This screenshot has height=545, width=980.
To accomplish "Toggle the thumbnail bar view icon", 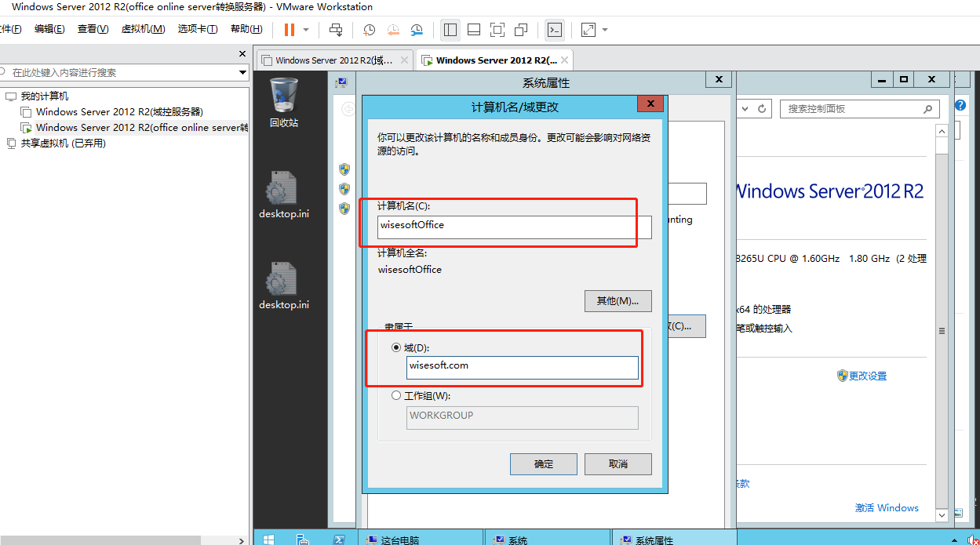I will (x=473, y=30).
